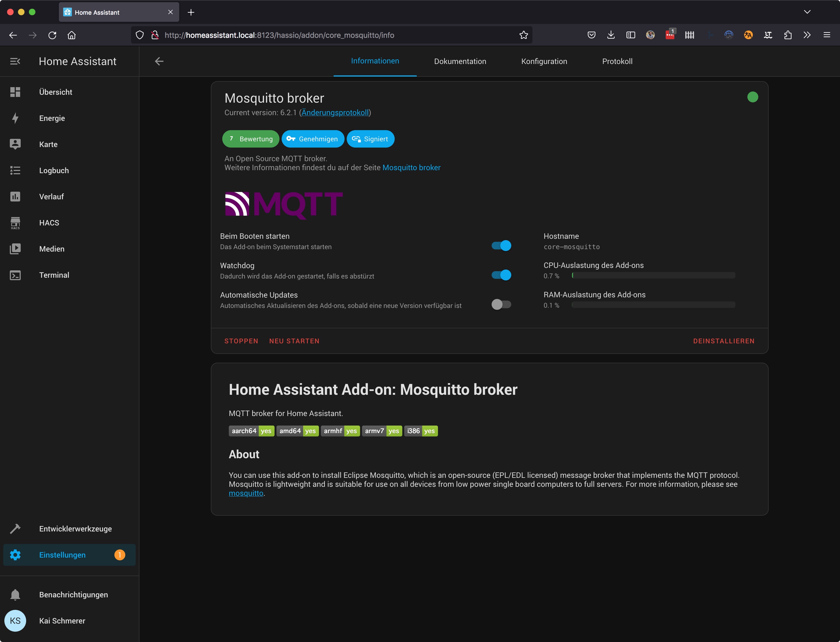Image resolution: width=840 pixels, height=642 pixels.
Task: Open the Medien media icon
Action: [15, 249]
